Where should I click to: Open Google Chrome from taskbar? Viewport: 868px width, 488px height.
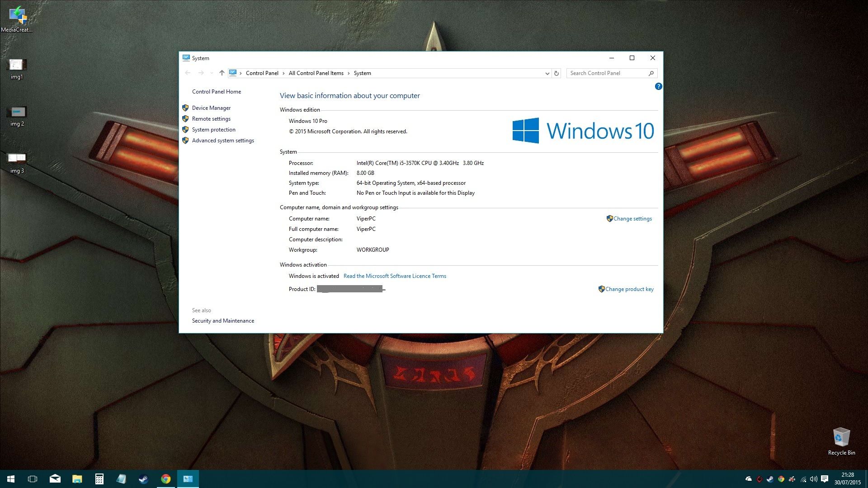(x=166, y=479)
